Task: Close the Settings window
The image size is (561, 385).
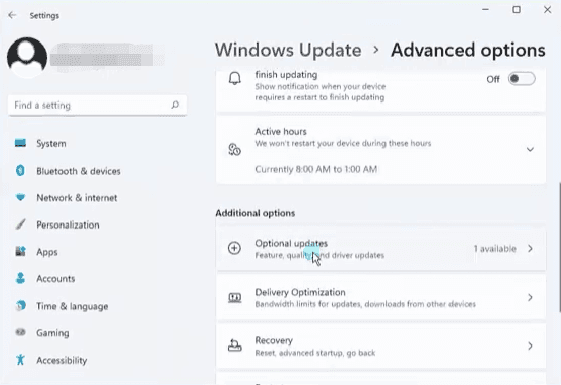Action: (547, 10)
